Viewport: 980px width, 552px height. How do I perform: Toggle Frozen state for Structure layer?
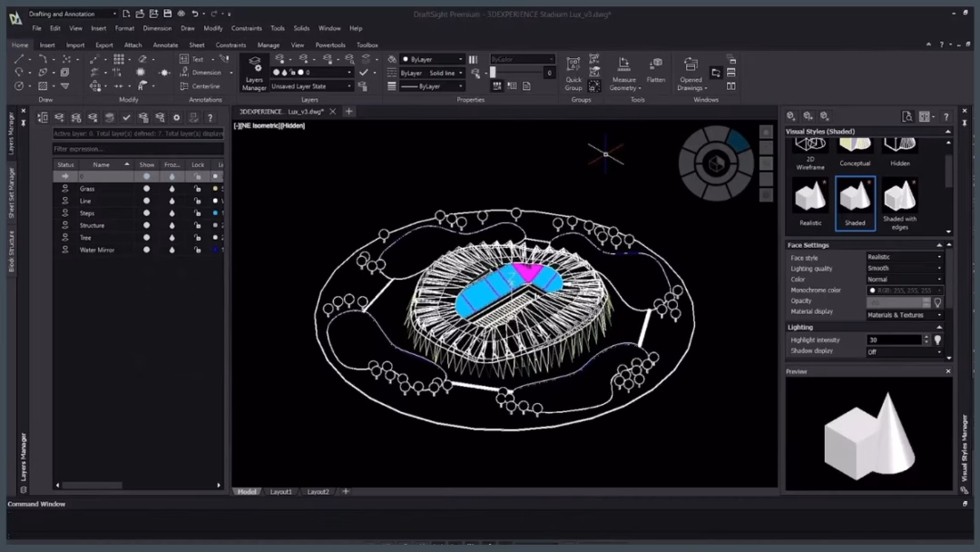click(x=171, y=225)
